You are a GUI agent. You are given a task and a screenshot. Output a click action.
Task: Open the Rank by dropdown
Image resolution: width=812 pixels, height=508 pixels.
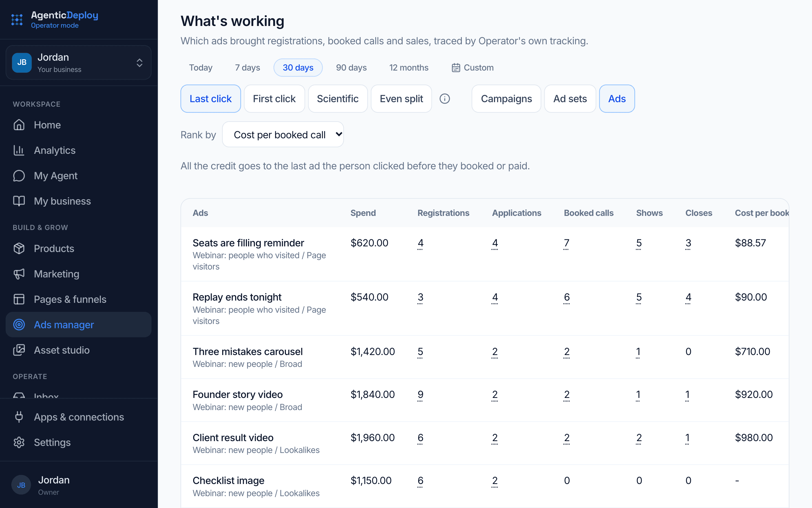[283, 134]
